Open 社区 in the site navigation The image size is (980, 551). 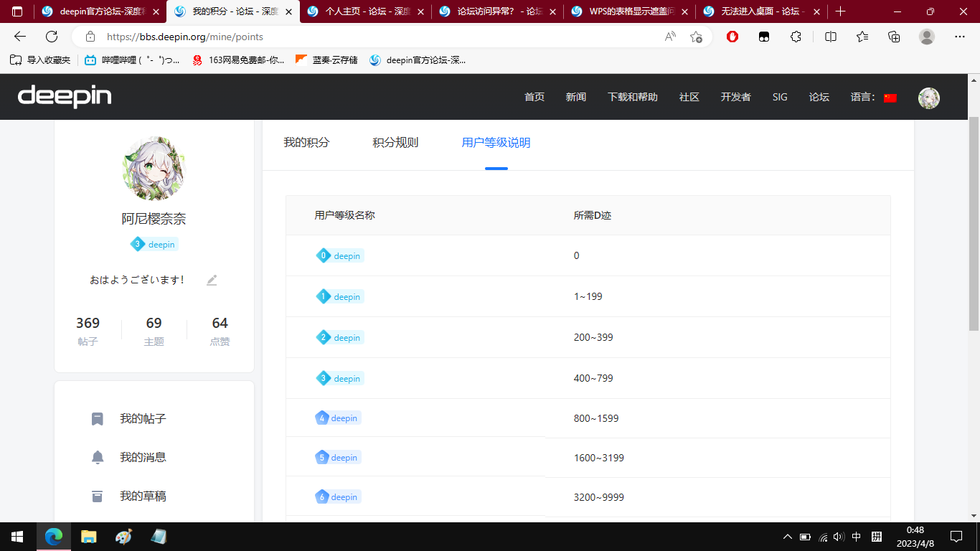(x=689, y=97)
